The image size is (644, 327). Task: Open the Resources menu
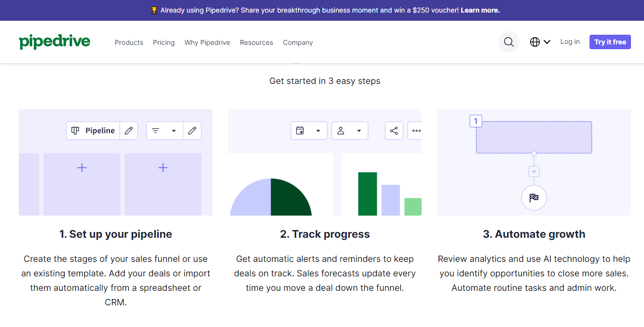(x=257, y=42)
